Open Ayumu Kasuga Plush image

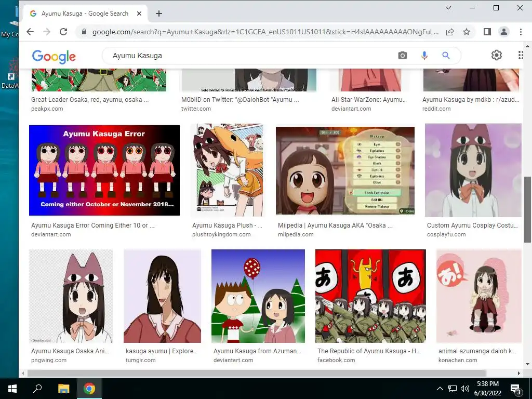point(227,170)
